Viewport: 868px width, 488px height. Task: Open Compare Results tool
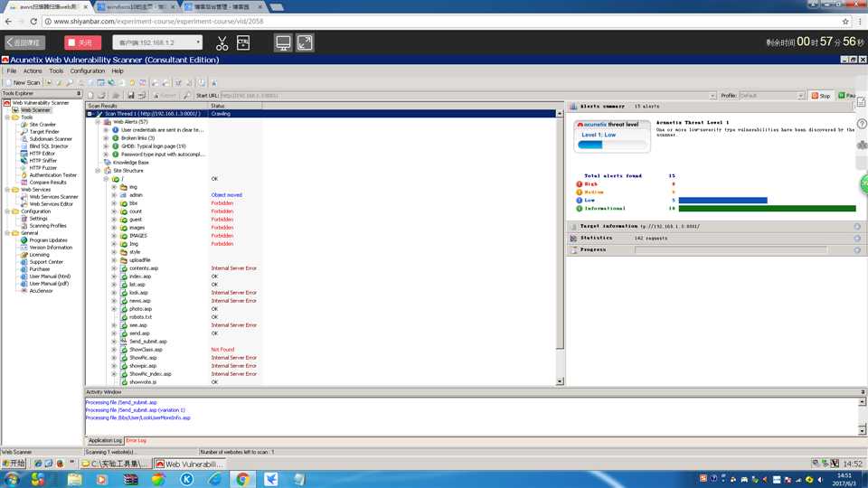48,182
